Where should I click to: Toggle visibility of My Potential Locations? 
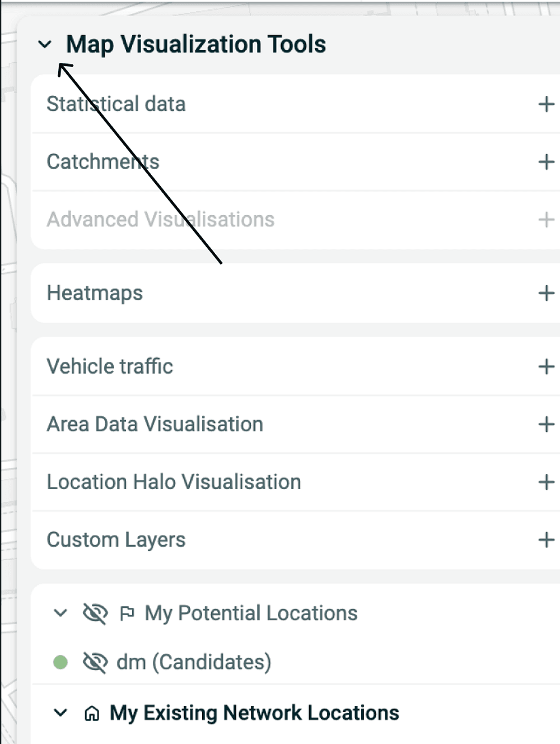tap(95, 613)
